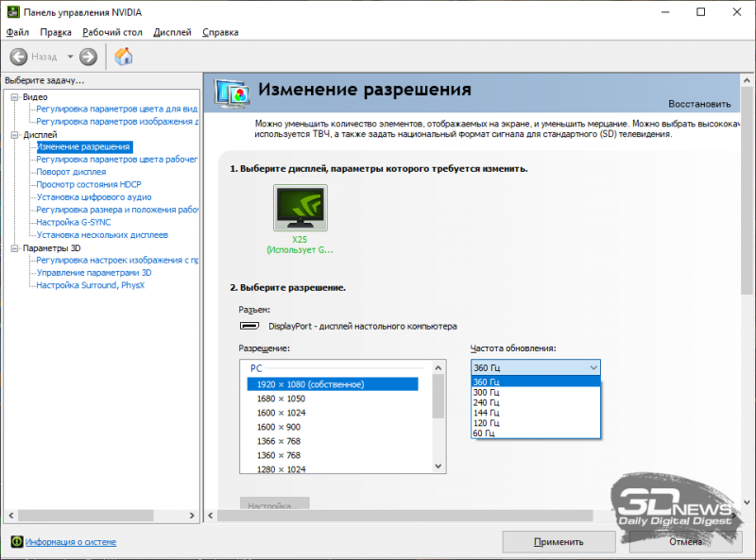Click the Применить button
Screen dimensions: 756x560
click(x=558, y=542)
